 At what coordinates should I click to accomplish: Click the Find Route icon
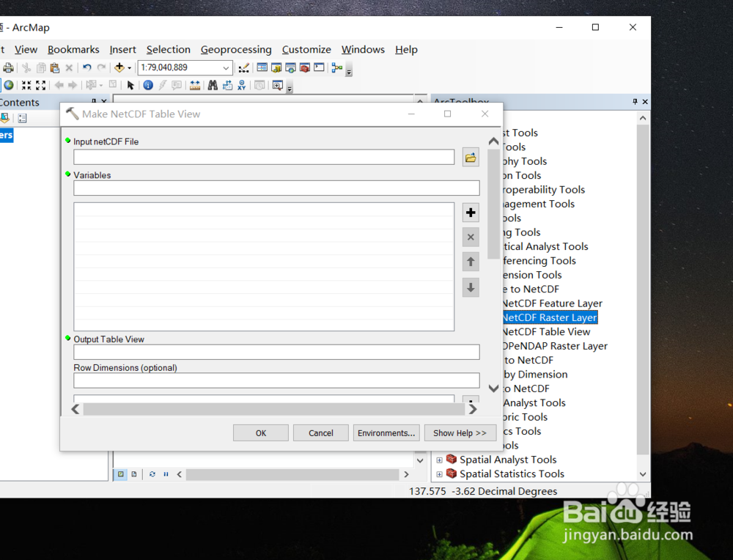227,85
